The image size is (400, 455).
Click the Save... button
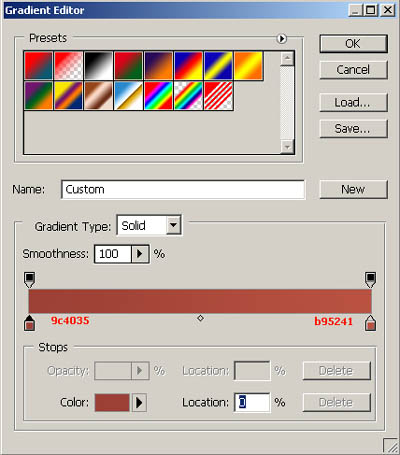(x=353, y=128)
